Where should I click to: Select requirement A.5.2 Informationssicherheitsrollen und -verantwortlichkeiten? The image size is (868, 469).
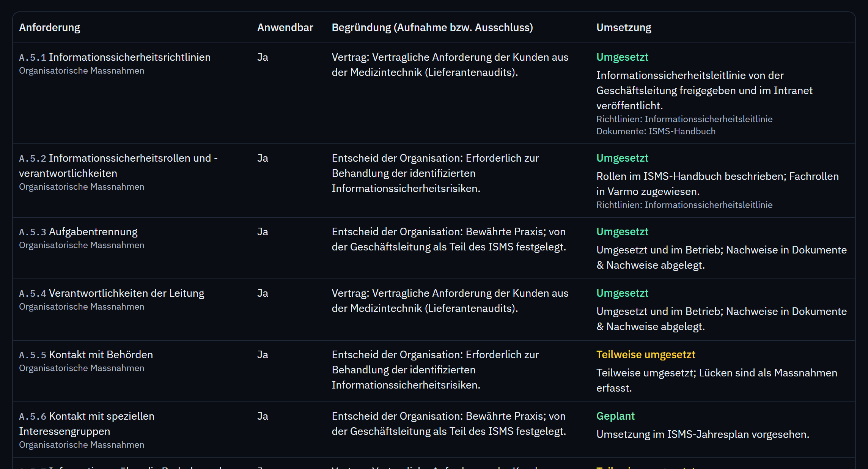click(x=118, y=166)
